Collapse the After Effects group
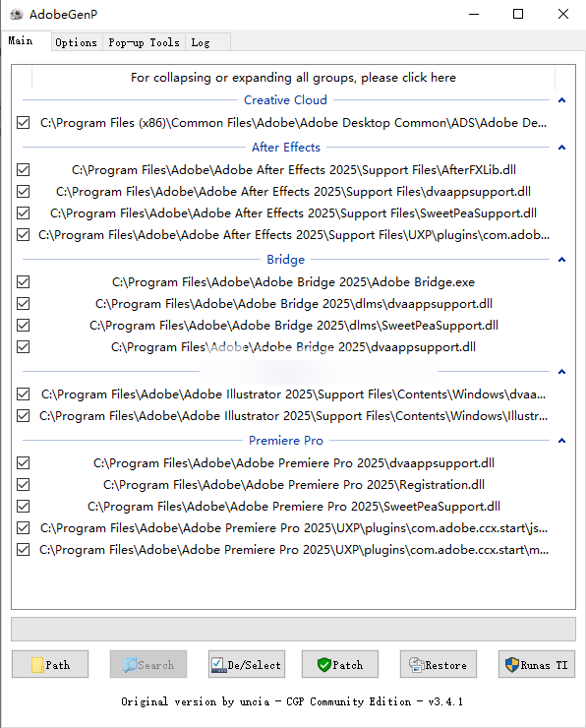 [x=561, y=148]
